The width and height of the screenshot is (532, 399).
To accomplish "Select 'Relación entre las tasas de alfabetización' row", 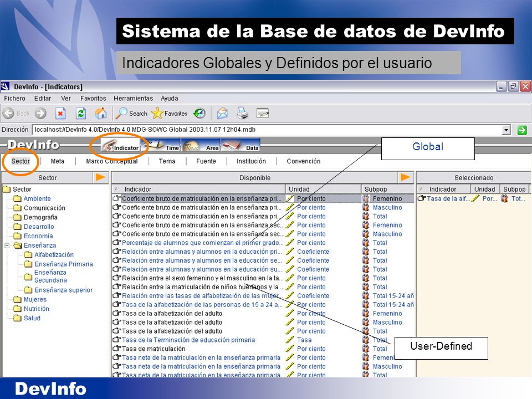I will tap(202, 295).
